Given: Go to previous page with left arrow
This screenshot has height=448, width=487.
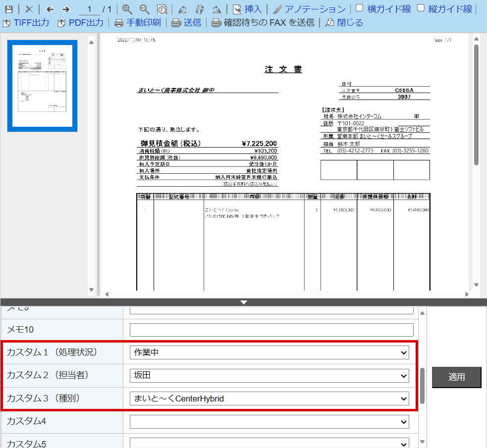Looking at the screenshot, I should pos(50,9).
